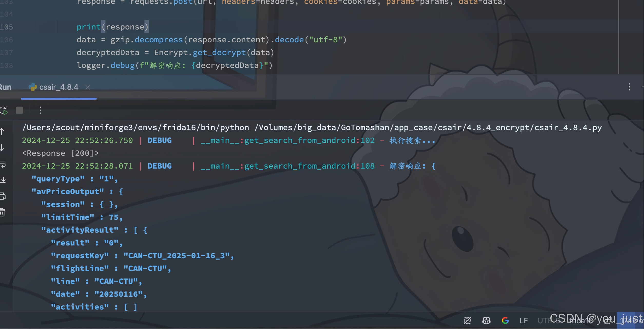Toggle soft-wrap in the console
The height and width of the screenshot is (329, 644).
(x=3, y=164)
